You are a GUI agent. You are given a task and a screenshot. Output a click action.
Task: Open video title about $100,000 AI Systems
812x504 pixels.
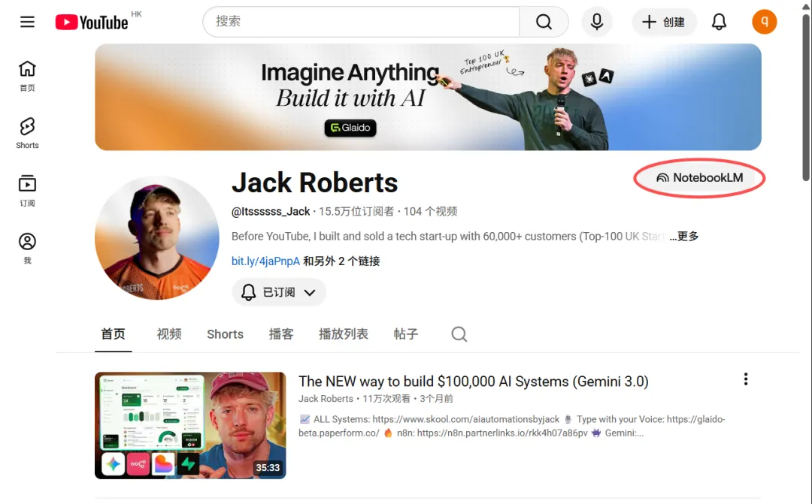[x=474, y=382]
